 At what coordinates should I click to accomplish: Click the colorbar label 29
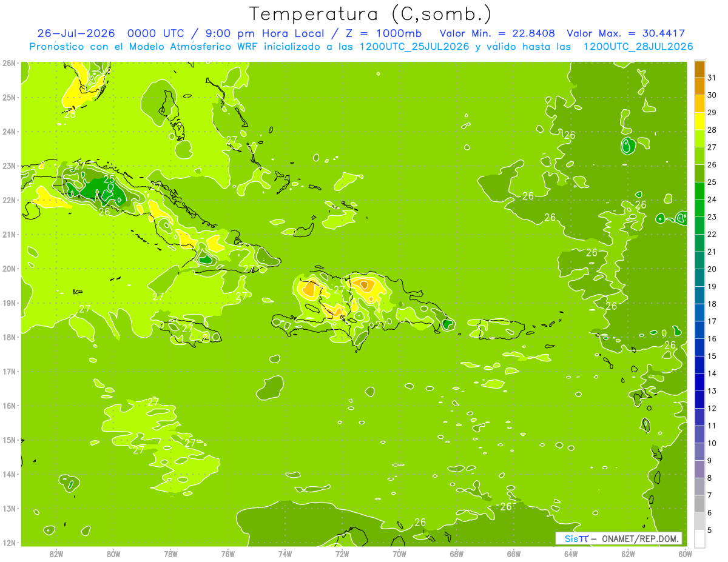click(x=712, y=113)
